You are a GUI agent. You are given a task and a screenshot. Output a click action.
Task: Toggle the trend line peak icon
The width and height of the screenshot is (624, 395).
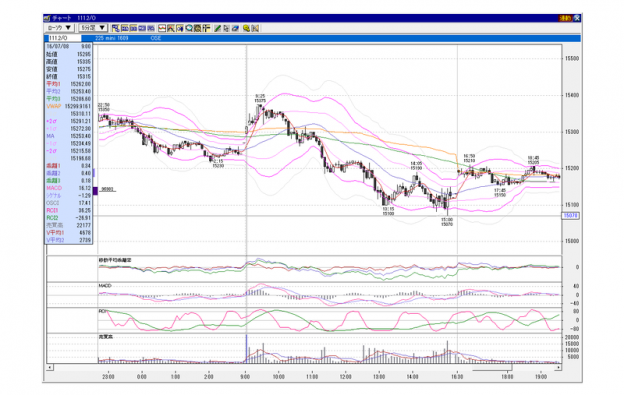point(171,28)
